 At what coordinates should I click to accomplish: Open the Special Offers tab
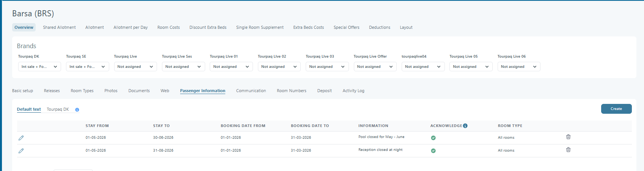pos(346,27)
